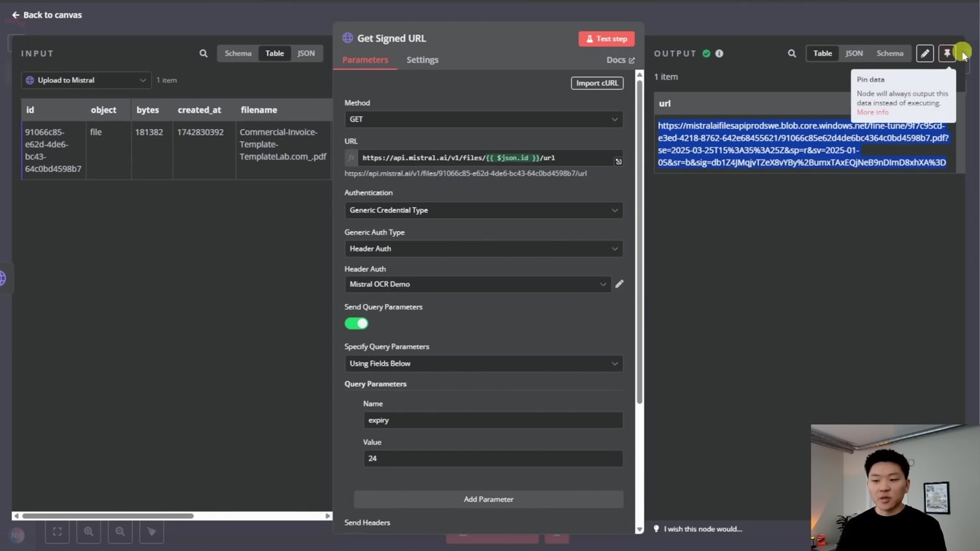980x551 pixels.
Task: Open the Header Auth credential dropdown
Action: pyautogui.click(x=478, y=284)
